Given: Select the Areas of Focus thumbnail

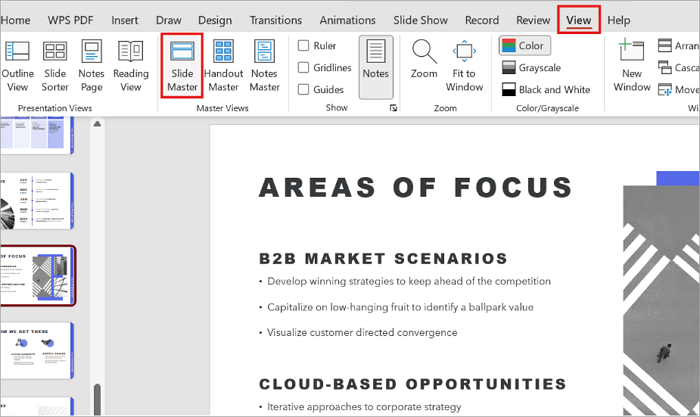Looking at the screenshot, I should [38, 276].
